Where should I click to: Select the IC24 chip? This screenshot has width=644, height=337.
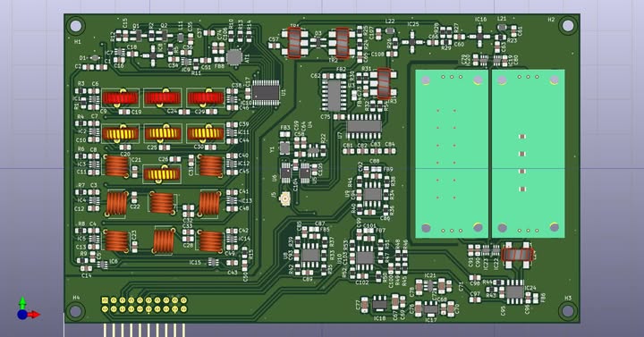514,291
